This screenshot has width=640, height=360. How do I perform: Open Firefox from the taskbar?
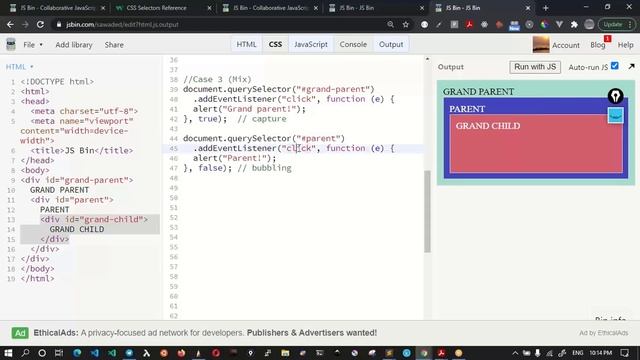181,353
